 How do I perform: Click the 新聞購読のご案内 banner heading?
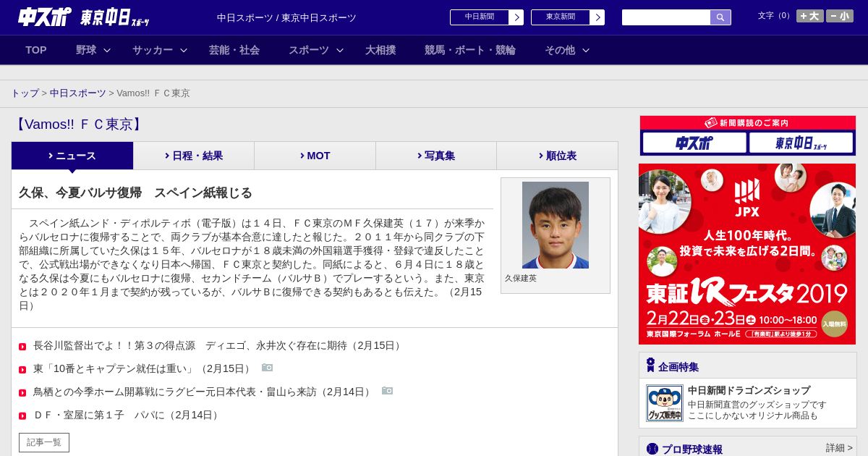tap(747, 123)
